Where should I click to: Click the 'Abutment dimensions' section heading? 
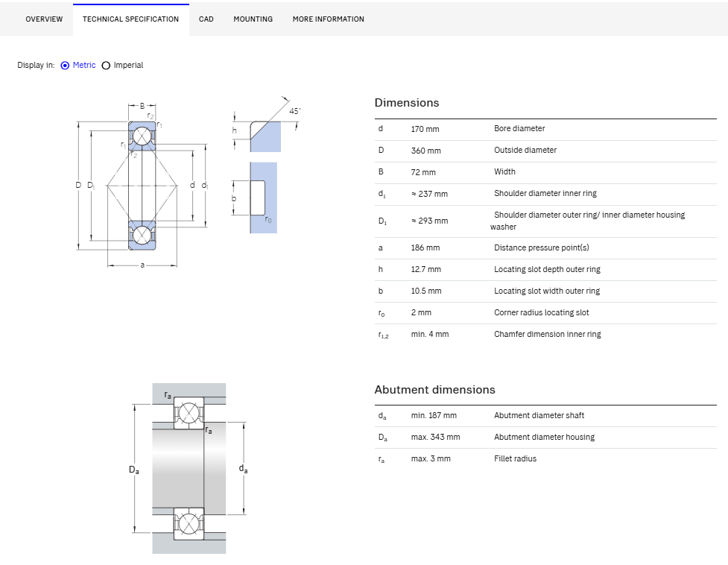click(435, 390)
